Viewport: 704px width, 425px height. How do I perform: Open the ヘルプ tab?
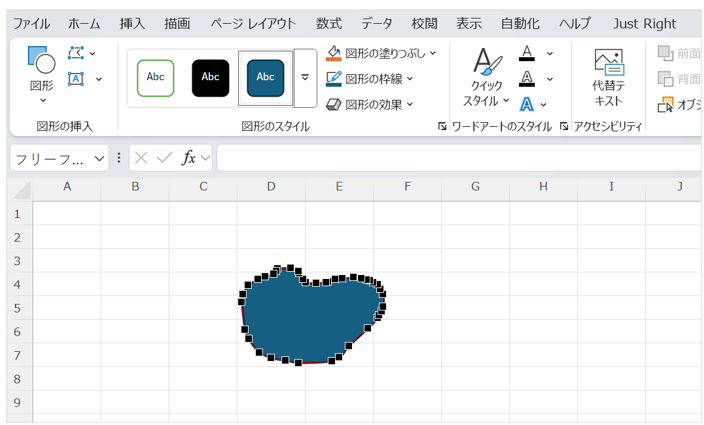click(575, 23)
